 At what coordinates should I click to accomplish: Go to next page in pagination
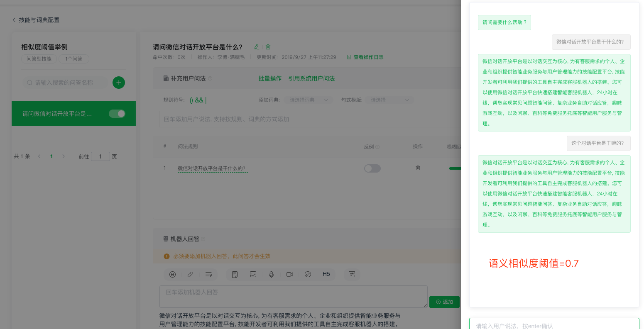(x=64, y=156)
